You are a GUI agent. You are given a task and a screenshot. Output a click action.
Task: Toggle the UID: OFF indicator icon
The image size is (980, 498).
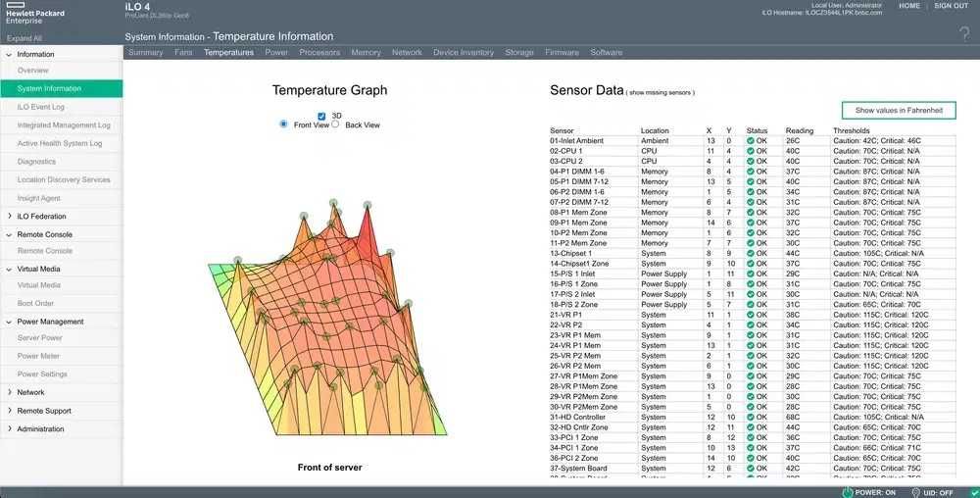(916, 492)
